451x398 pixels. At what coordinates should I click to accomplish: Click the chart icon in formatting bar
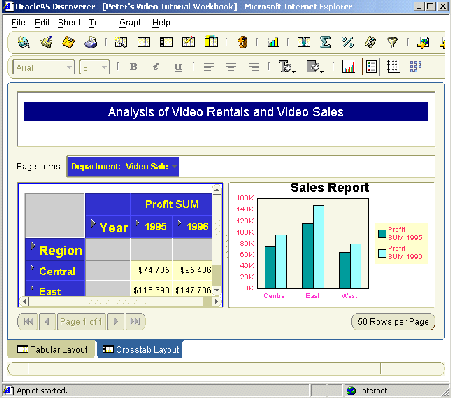(x=348, y=66)
